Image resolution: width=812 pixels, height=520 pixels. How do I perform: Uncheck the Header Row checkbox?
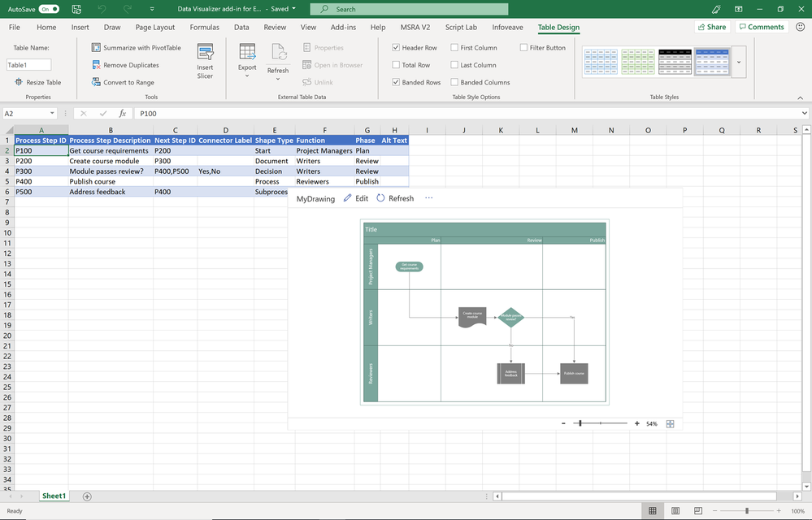[396, 48]
